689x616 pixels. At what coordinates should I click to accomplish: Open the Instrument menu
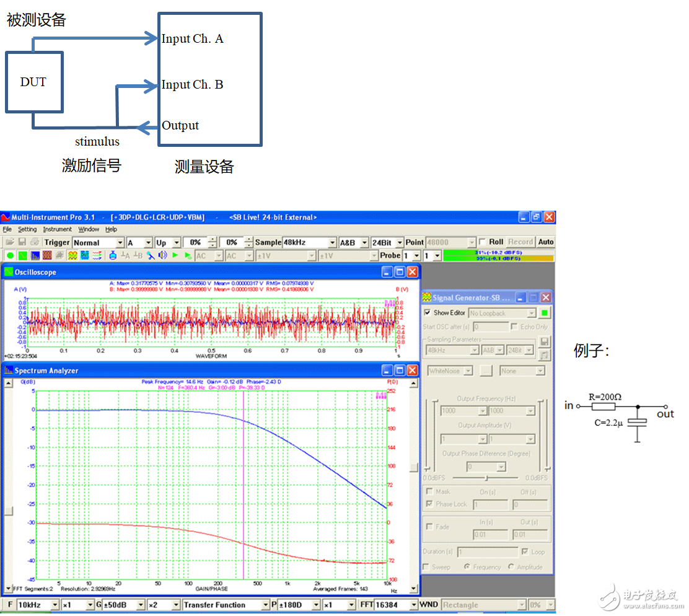click(57, 229)
